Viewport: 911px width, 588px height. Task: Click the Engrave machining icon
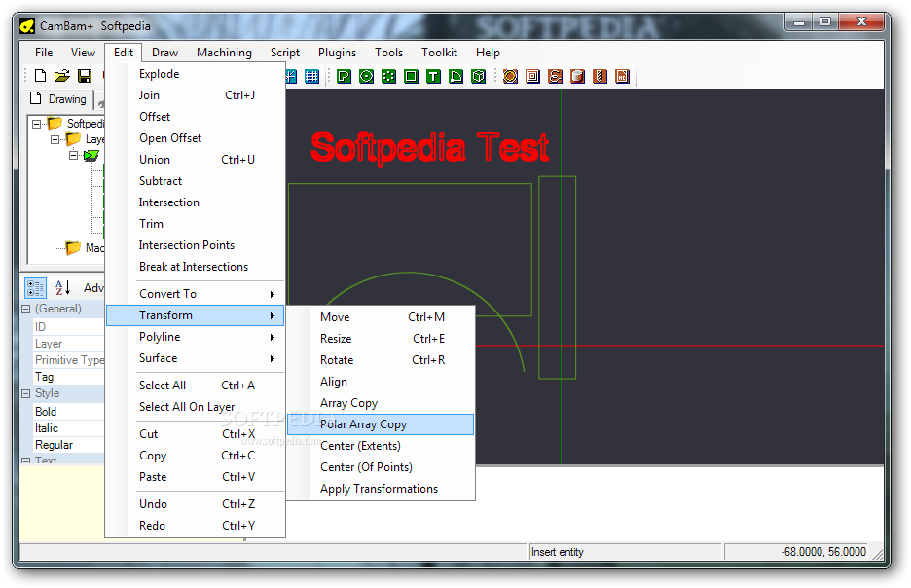click(x=555, y=76)
